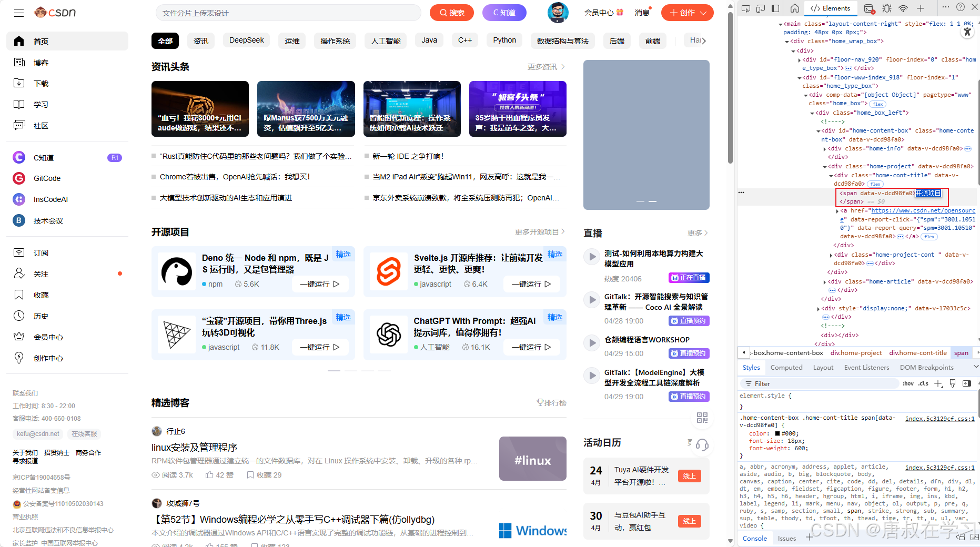Screen dimensions: 980x547
Task: Toggle the .cls element classes panel
Action: point(923,383)
